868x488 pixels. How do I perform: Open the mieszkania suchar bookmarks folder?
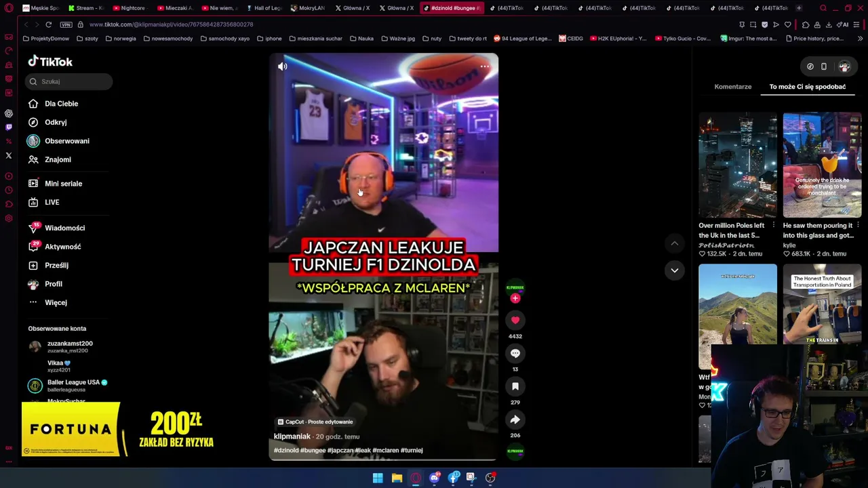(x=315, y=39)
